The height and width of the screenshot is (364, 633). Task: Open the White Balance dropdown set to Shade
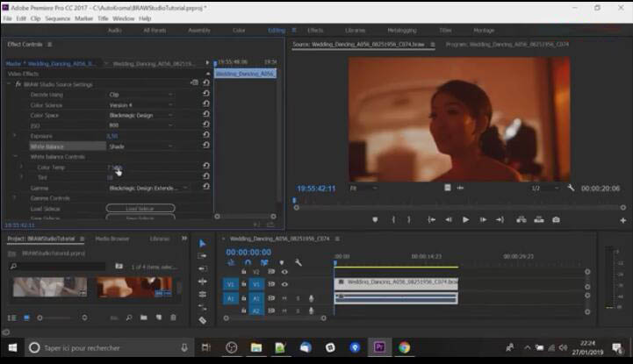point(140,146)
